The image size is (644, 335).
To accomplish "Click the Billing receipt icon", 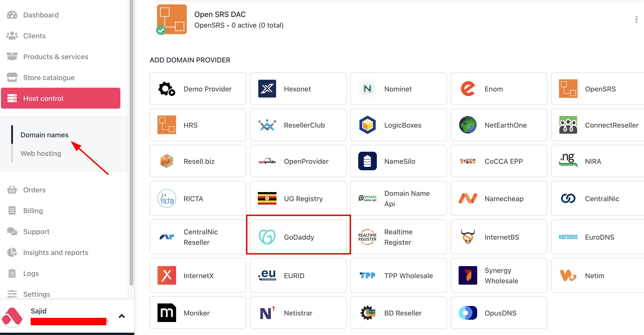I will pyautogui.click(x=12, y=211).
